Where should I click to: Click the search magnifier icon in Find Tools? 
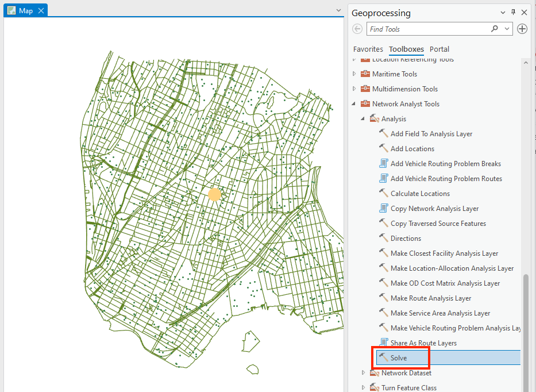[494, 29]
